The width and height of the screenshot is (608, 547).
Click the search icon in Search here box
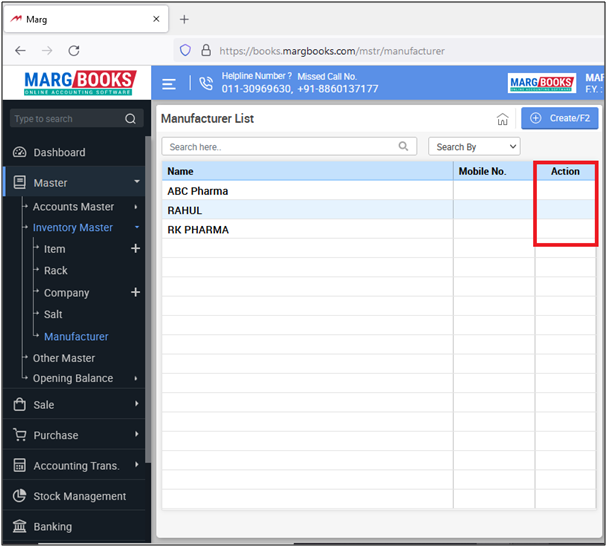point(403,146)
